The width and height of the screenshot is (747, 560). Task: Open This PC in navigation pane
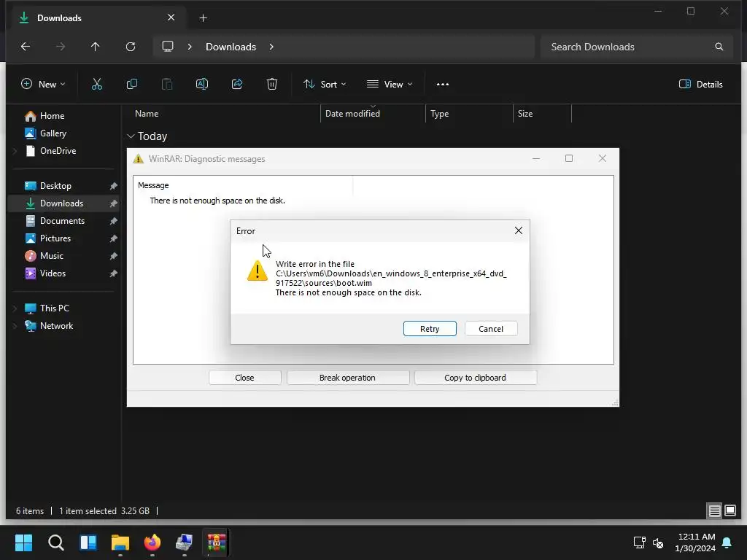tap(54, 308)
